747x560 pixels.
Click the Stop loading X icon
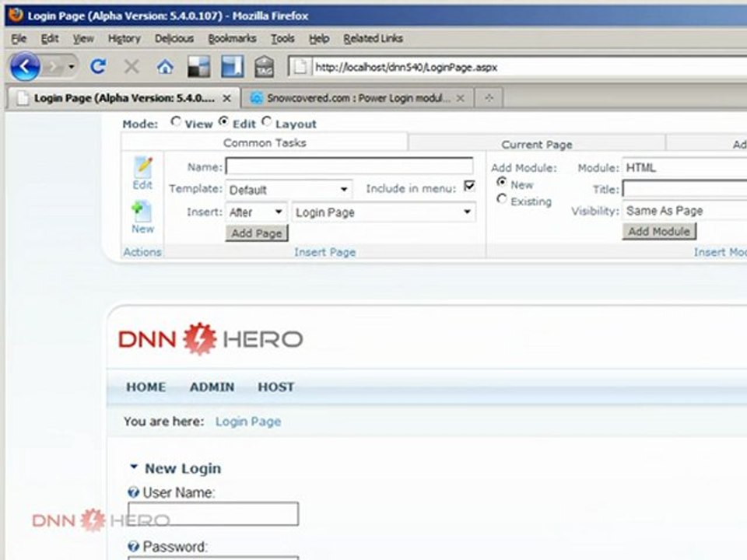coord(132,67)
